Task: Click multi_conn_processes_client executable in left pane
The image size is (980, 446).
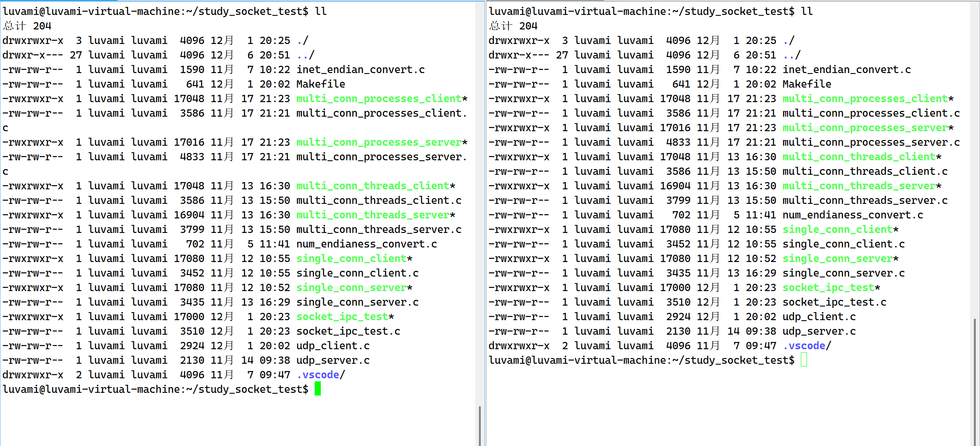Action: 379,99
